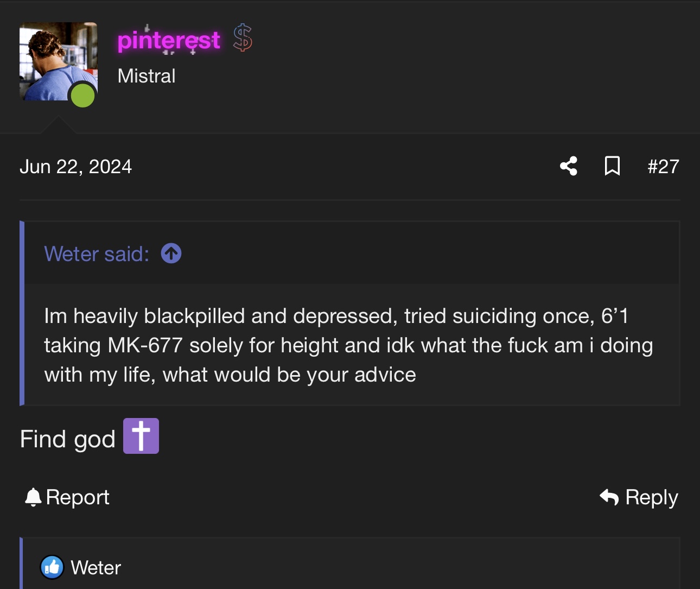Jump to the original post via the up-arrow icon
The image size is (700, 589).
[171, 254]
